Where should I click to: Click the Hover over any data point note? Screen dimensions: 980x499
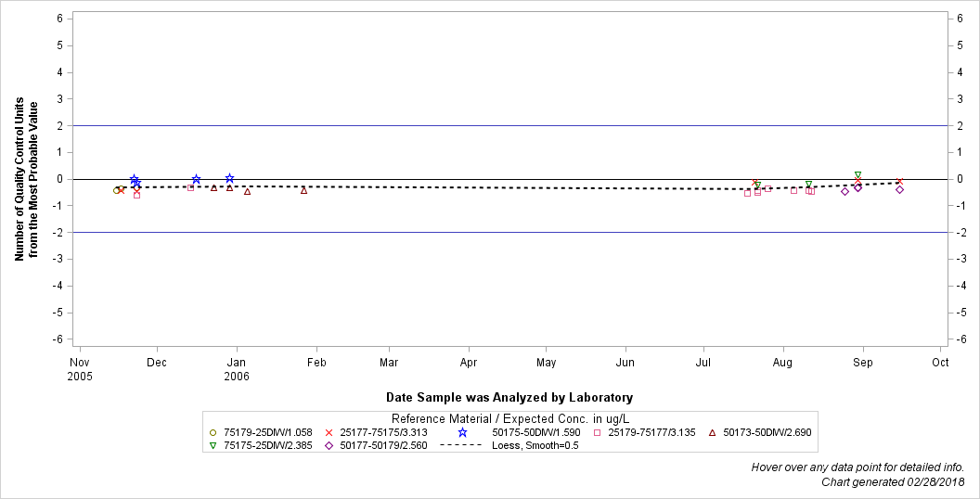click(x=857, y=467)
